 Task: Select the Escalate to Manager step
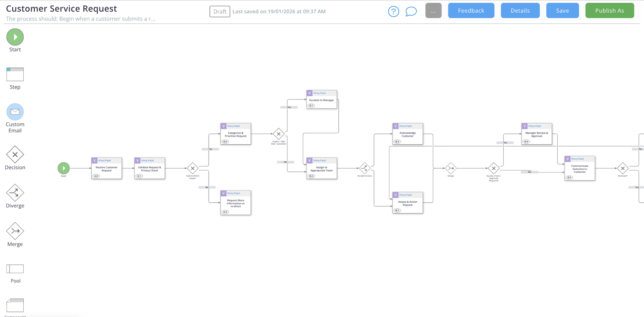coord(322,100)
